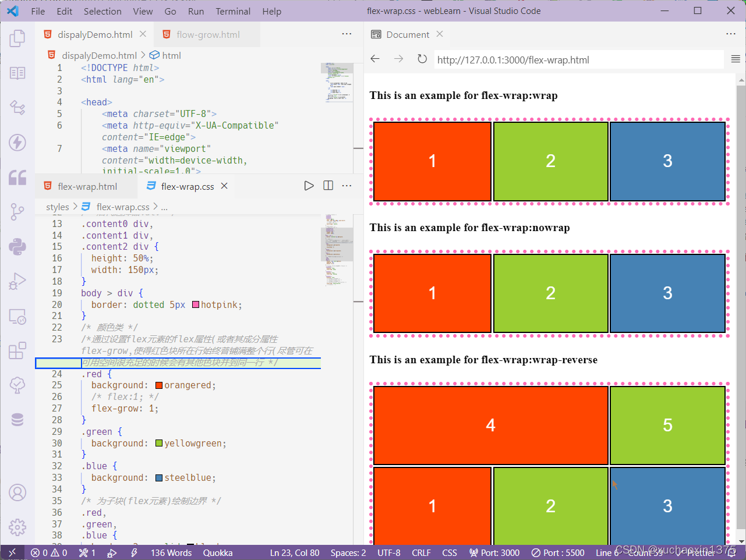Viewport: 746px width, 560px height.
Task: Open Source Control view in activity bar
Action: (x=17, y=212)
